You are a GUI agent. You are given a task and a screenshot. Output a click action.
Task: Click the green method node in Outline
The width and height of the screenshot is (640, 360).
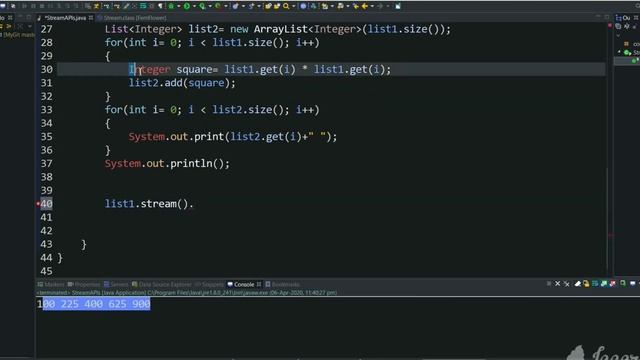[634, 61]
